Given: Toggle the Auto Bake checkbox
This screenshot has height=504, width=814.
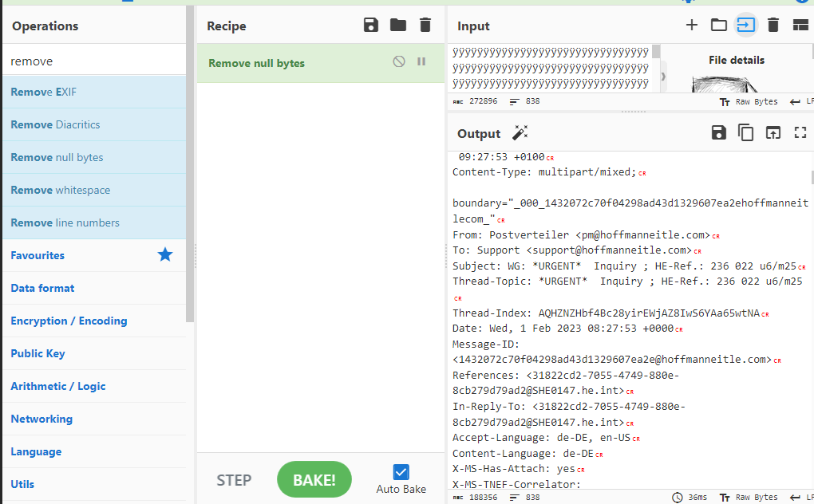Looking at the screenshot, I should [x=401, y=472].
